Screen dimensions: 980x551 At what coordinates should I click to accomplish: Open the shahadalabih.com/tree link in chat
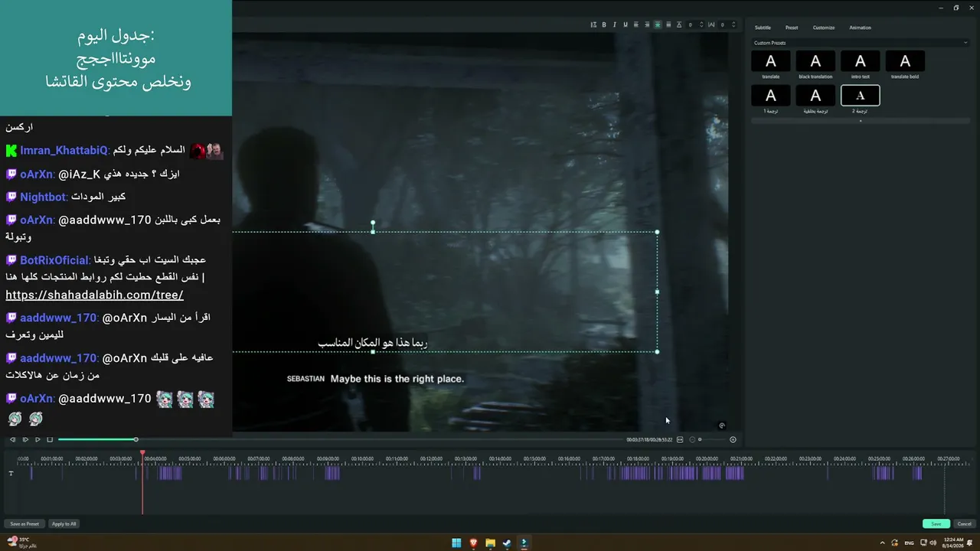point(94,295)
